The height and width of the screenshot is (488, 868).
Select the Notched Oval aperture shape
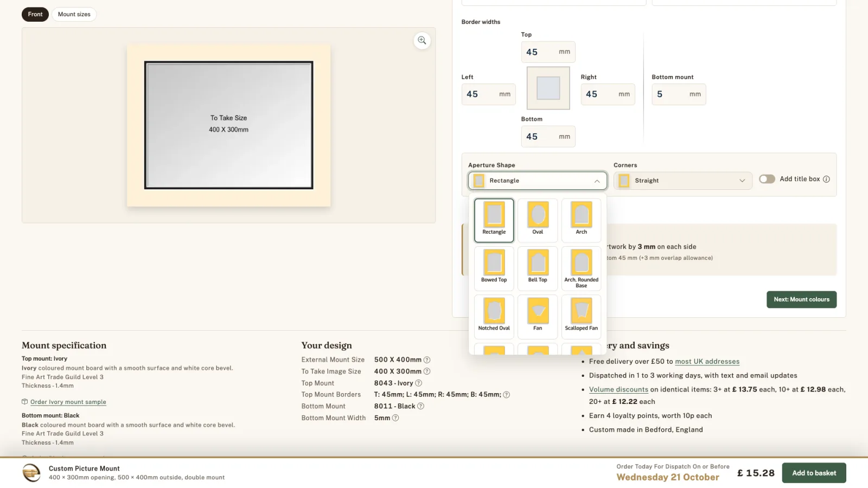(494, 317)
